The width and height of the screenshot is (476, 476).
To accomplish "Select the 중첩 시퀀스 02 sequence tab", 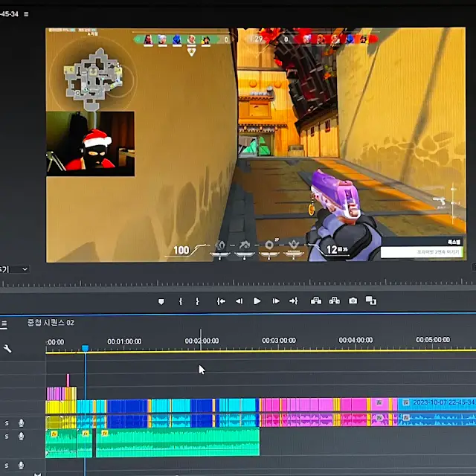I will (51, 322).
